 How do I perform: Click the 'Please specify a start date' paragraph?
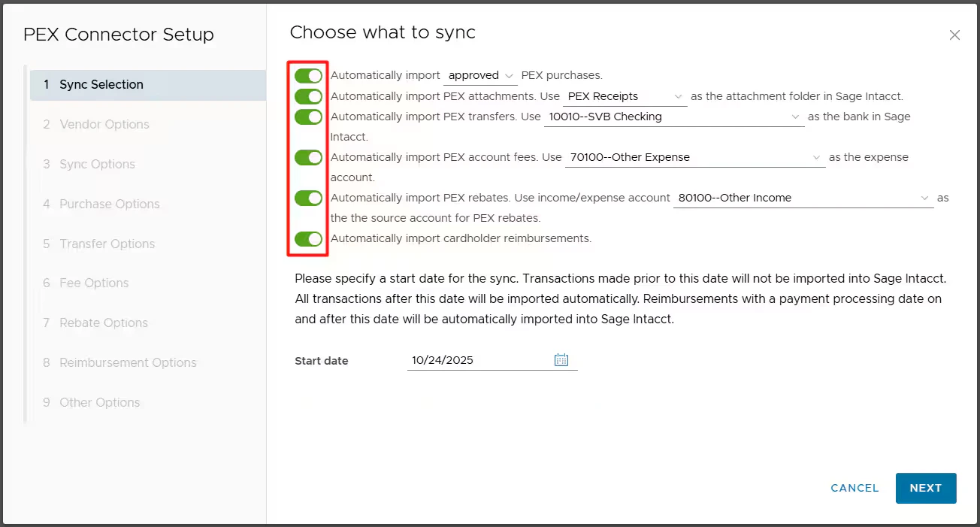tap(620, 298)
